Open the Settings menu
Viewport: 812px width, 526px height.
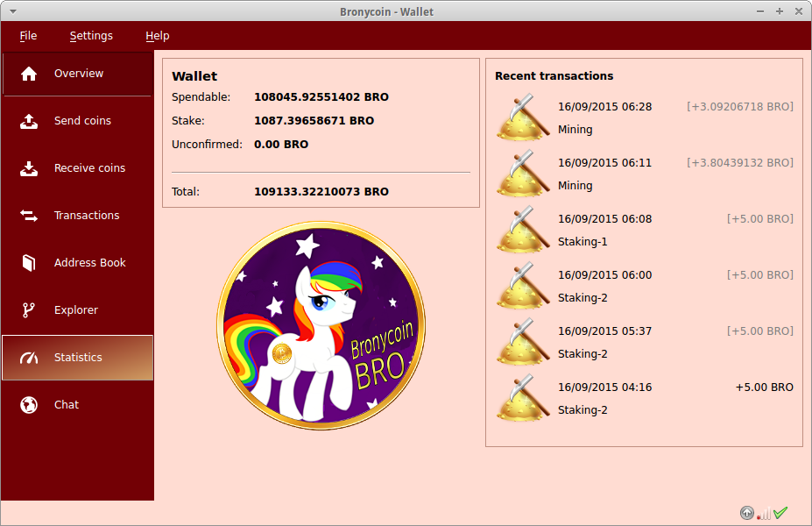coord(91,36)
